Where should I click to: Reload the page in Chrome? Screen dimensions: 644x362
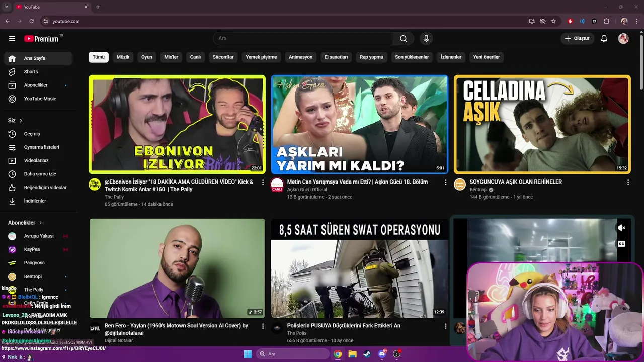(x=31, y=21)
